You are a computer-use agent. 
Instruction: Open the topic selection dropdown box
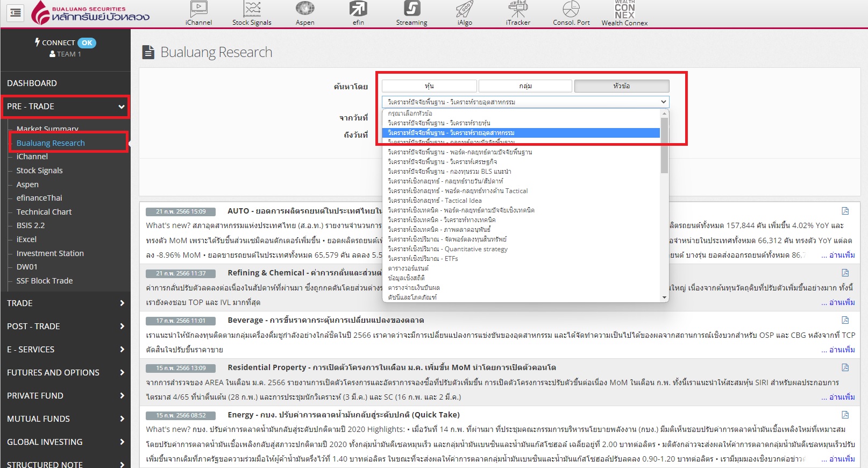point(525,102)
